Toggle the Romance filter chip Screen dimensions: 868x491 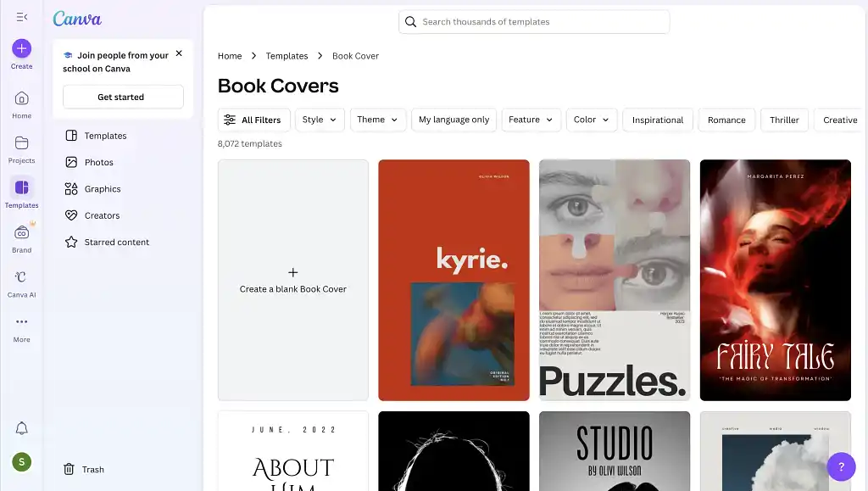click(726, 120)
